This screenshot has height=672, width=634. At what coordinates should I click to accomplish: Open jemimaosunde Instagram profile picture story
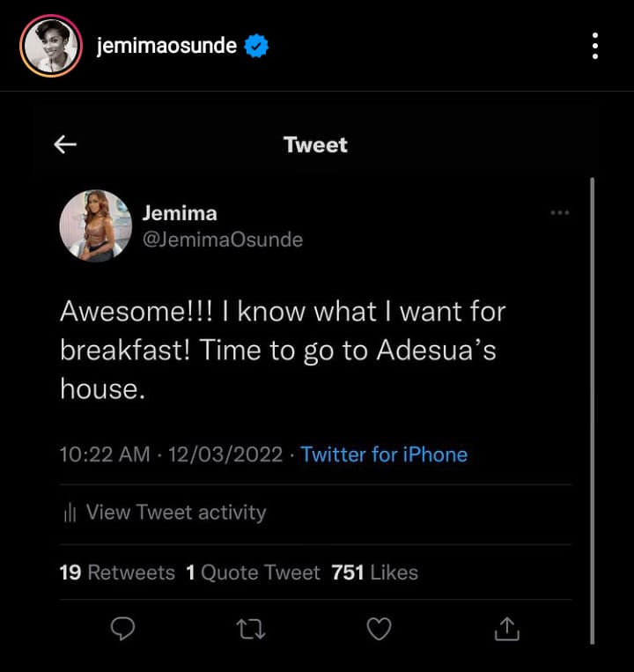[50, 46]
